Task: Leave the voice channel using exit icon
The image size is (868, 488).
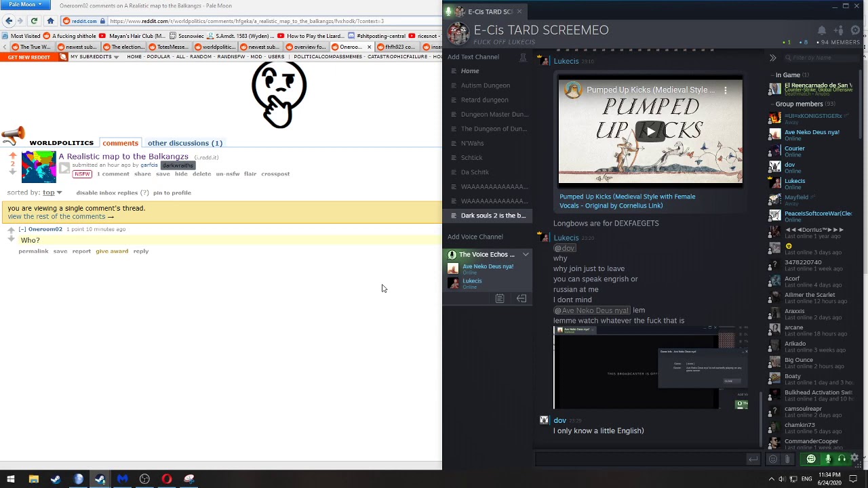Action: tap(521, 299)
